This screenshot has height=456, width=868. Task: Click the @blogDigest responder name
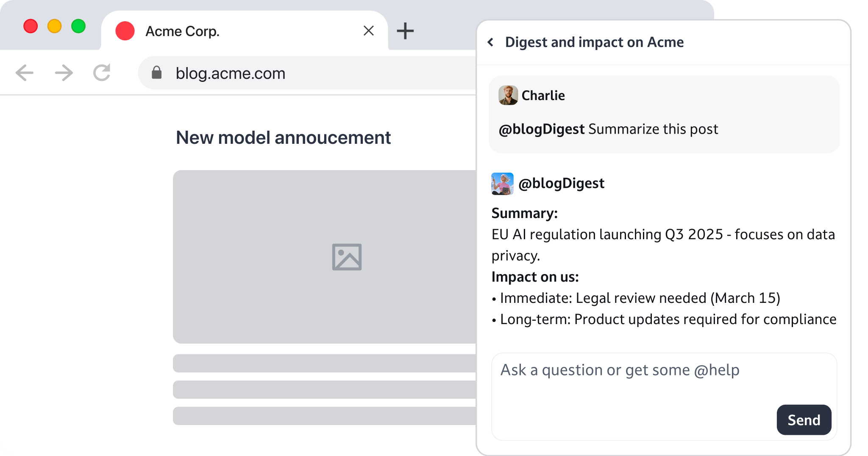point(562,183)
